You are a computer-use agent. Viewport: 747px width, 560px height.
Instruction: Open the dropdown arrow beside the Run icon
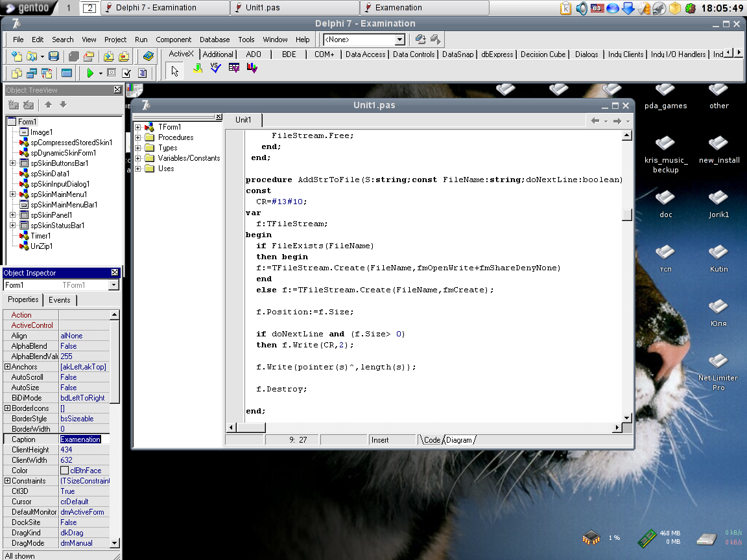tap(101, 73)
